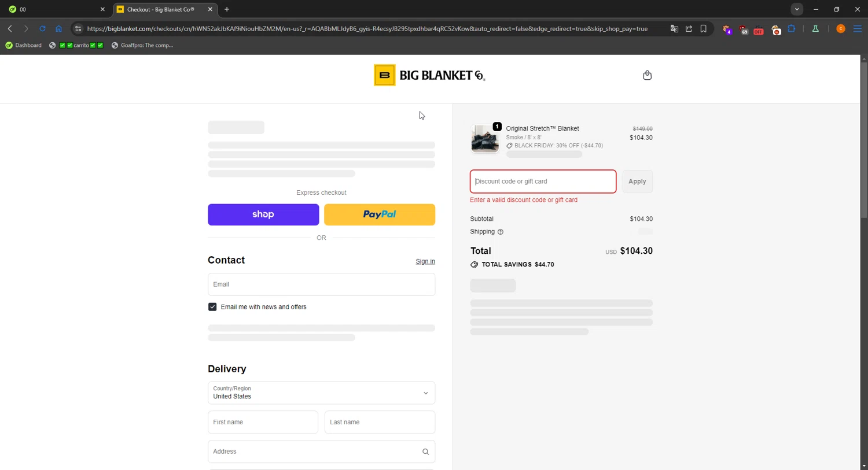Pay with PayPal button
The width and height of the screenshot is (868, 470).
click(x=380, y=214)
